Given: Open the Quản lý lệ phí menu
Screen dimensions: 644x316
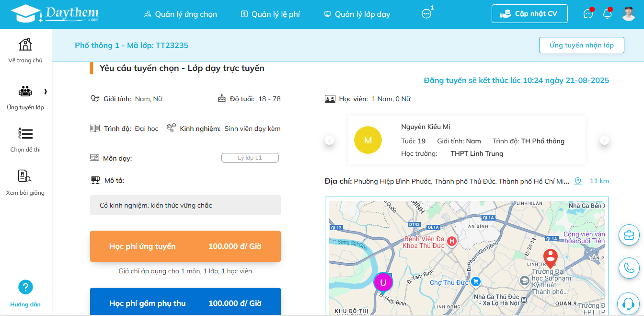Looking at the screenshot, I should [x=270, y=14].
